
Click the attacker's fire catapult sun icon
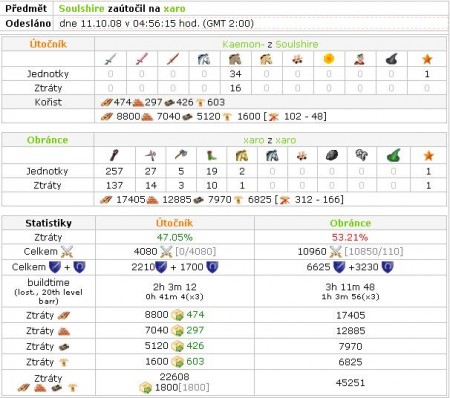(x=329, y=59)
